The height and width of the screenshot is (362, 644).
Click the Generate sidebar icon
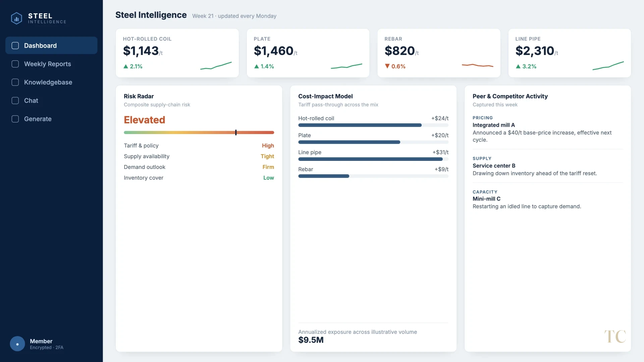pyautogui.click(x=15, y=119)
